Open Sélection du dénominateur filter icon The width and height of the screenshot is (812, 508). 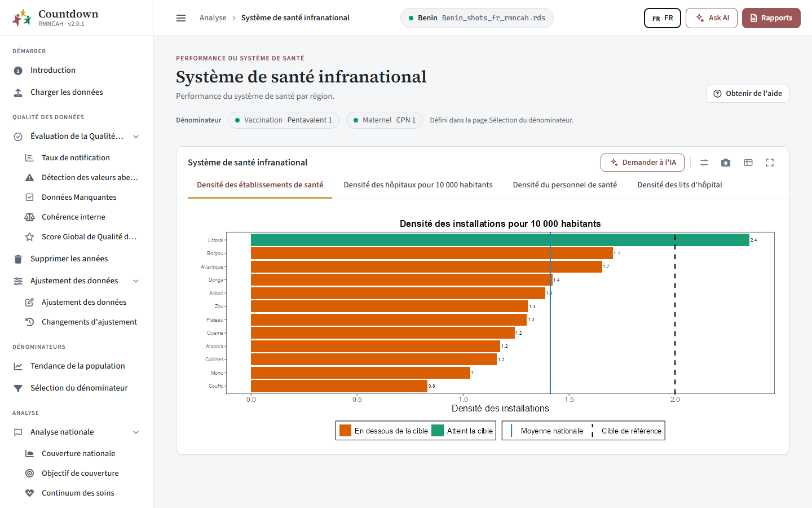pyautogui.click(x=18, y=388)
